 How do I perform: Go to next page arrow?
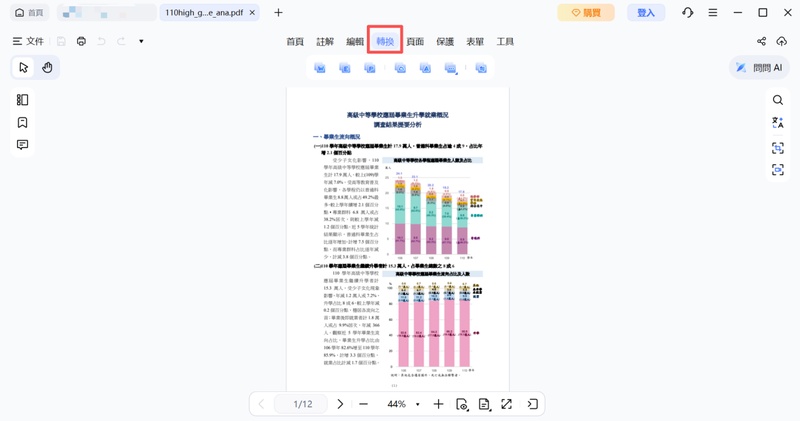click(340, 404)
